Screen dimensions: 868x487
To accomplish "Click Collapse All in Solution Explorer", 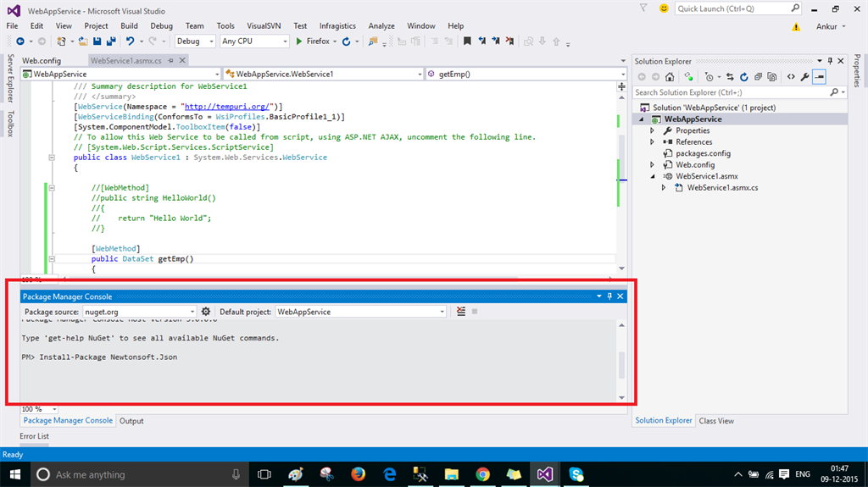I will pyautogui.click(x=759, y=77).
